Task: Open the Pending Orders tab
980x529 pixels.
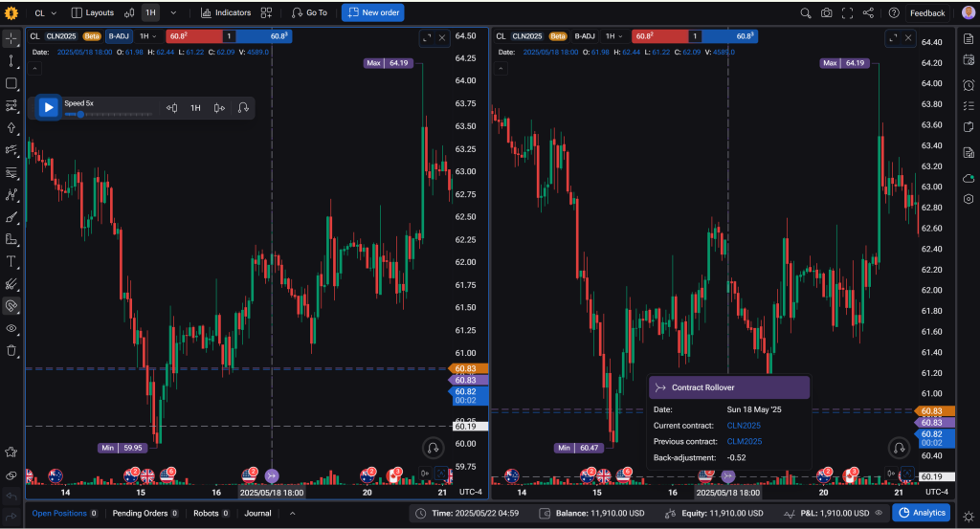Action: pos(145,514)
